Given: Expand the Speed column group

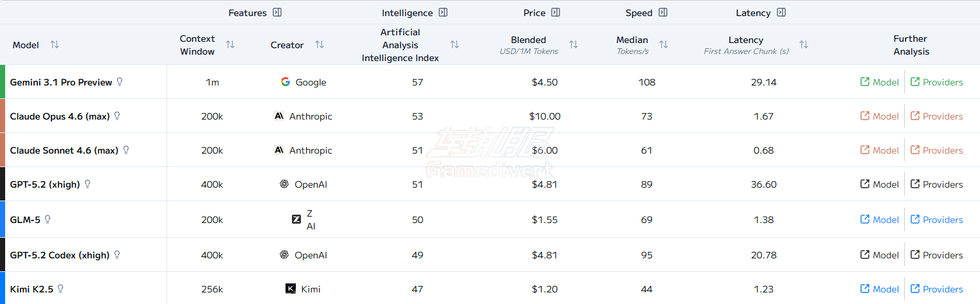Looking at the screenshot, I should tap(663, 13).
